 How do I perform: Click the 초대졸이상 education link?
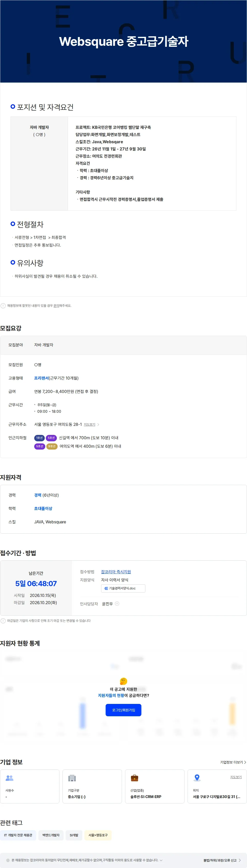(43, 508)
